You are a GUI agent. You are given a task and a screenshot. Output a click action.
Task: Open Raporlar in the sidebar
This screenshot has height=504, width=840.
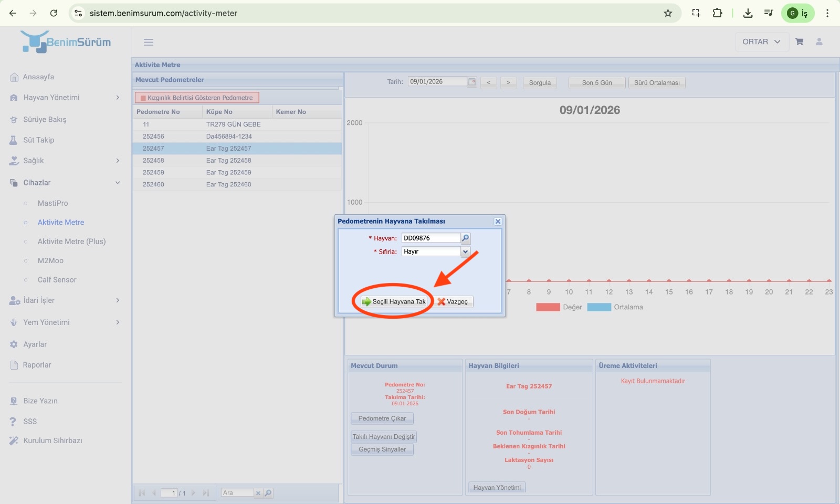37,365
